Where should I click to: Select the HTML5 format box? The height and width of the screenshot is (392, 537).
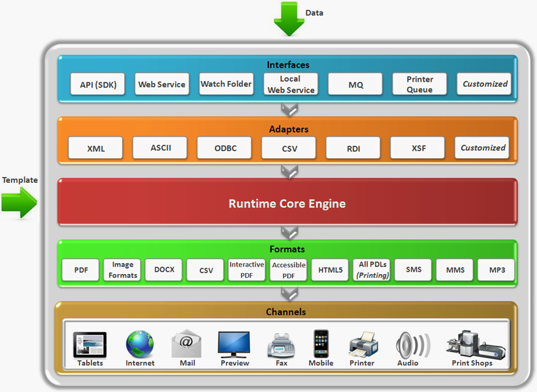pyautogui.click(x=330, y=270)
